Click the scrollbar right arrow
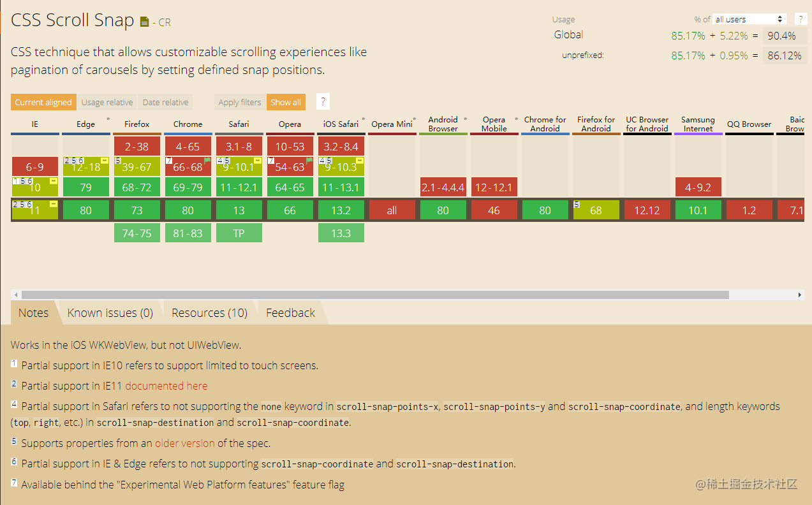812x505 pixels. coord(801,295)
